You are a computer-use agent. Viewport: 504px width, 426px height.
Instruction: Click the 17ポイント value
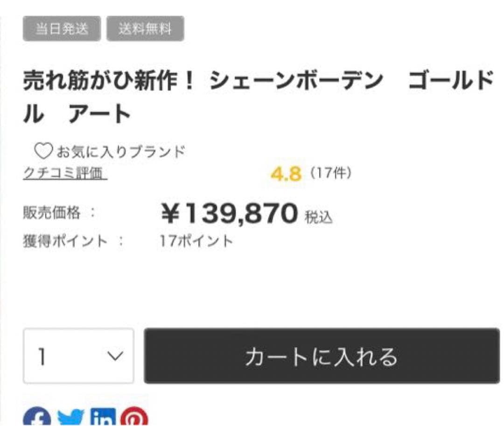click(196, 241)
